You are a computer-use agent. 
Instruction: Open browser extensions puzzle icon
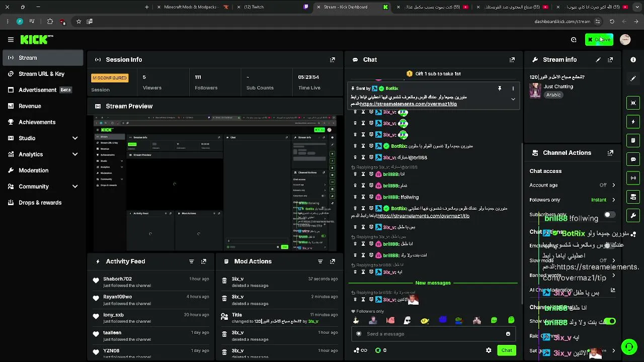tap(50, 22)
